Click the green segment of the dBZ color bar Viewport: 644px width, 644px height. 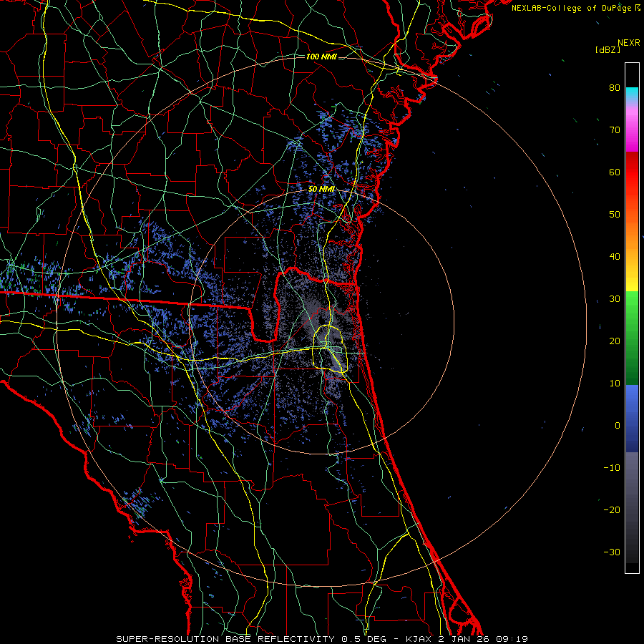(632, 338)
